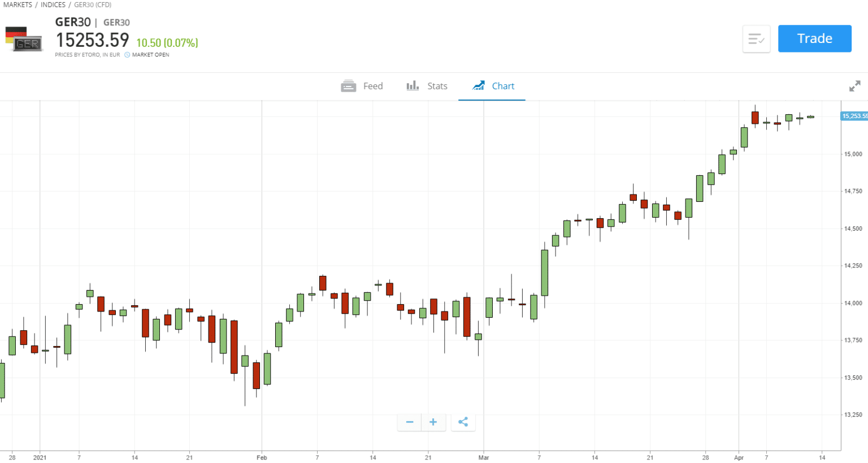
Task: Click the Mar date axis label
Action: (484, 457)
